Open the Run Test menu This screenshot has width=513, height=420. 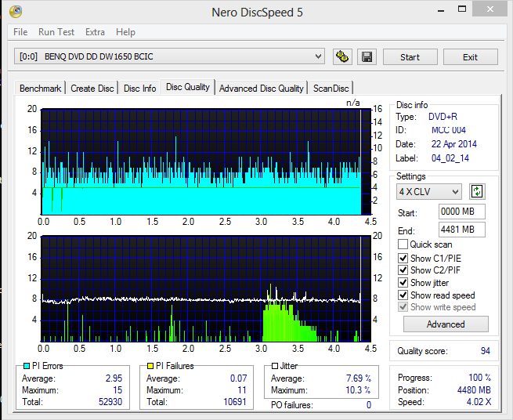click(x=56, y=32)
